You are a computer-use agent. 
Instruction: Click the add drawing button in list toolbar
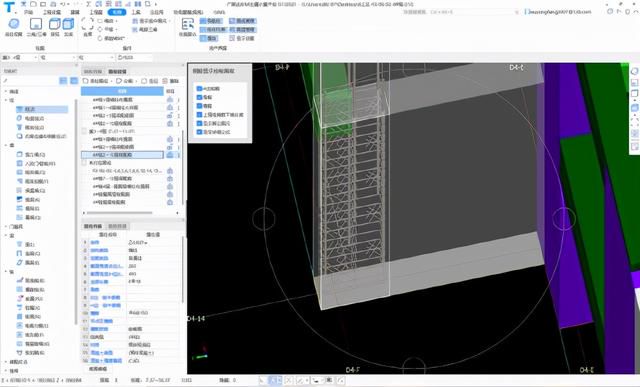(x=96, y=81)
